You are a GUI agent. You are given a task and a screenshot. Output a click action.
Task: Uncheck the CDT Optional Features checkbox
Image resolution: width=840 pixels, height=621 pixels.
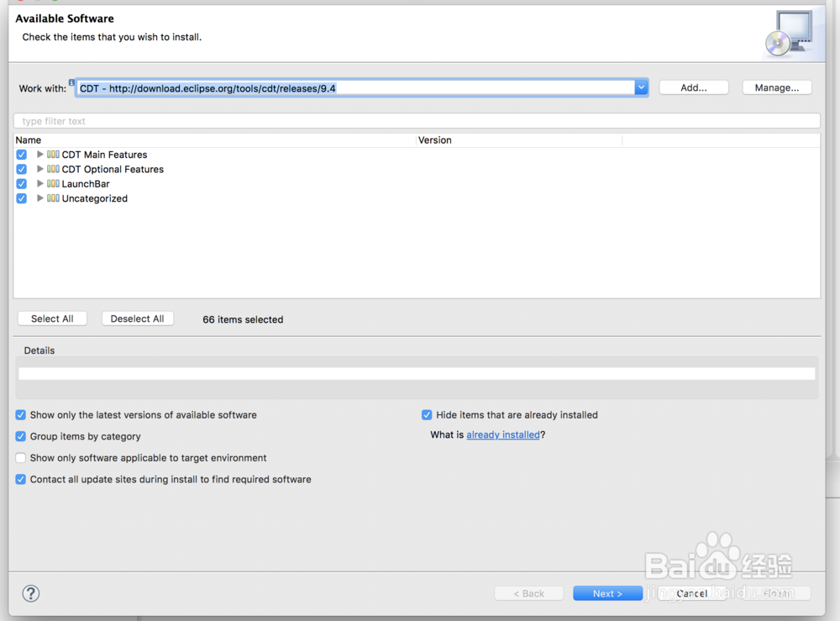point(22,169)
